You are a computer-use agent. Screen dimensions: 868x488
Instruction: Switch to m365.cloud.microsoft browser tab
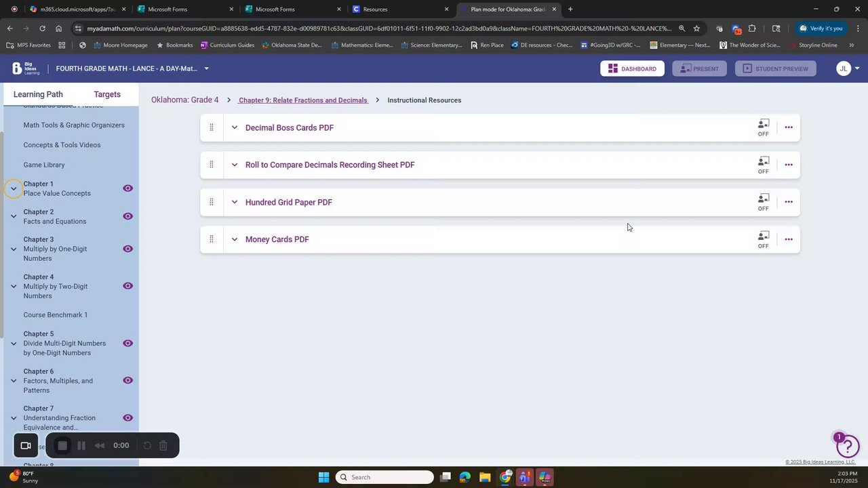coord(78,9)
